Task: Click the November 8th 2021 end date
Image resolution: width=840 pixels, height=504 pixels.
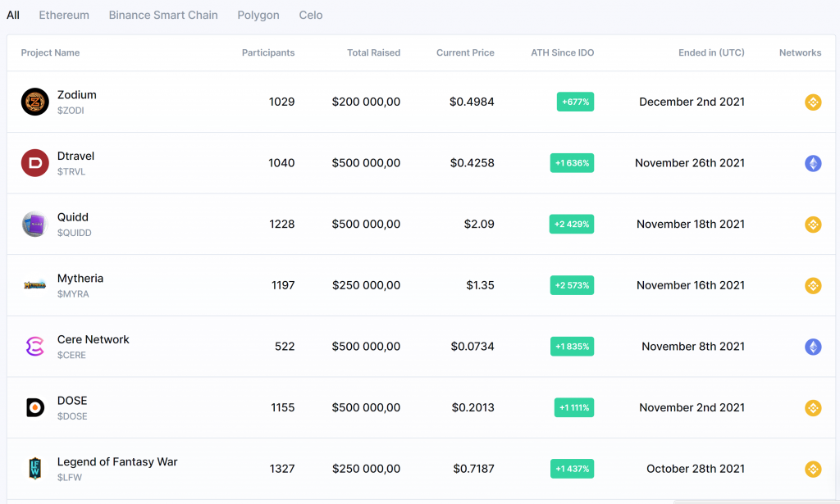Action: pyautogui.click(x=693, y=346)
